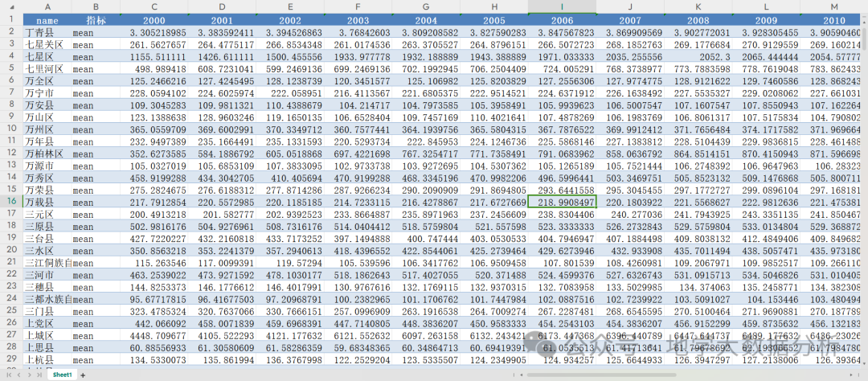Image resolution: width=868 pixels, height=381 pixels.
Task: Click the '上杭县' name cell
Action: tap(47, 358)
